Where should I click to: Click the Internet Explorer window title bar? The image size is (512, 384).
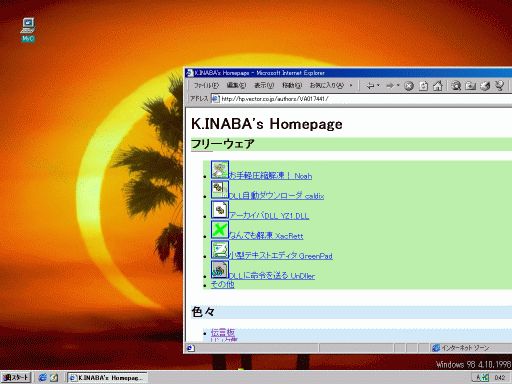(x=348, y=73)
